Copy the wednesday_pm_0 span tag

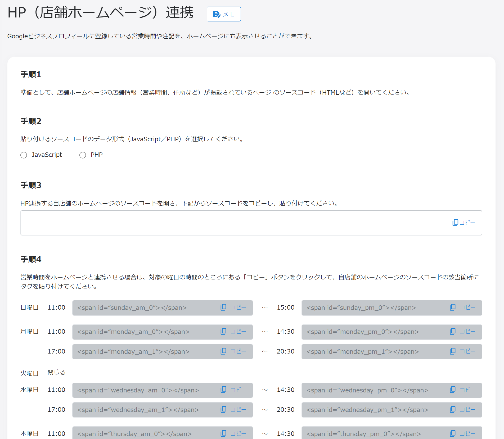click(x=463, y=390)
